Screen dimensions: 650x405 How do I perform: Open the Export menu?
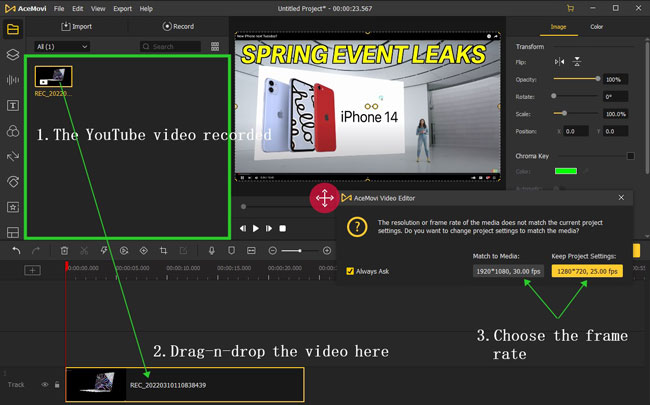tap(123, 8)
